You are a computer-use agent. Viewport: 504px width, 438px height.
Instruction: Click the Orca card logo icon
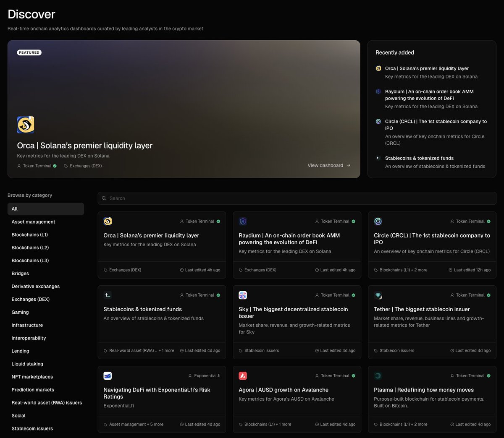(x=108, y=222)
